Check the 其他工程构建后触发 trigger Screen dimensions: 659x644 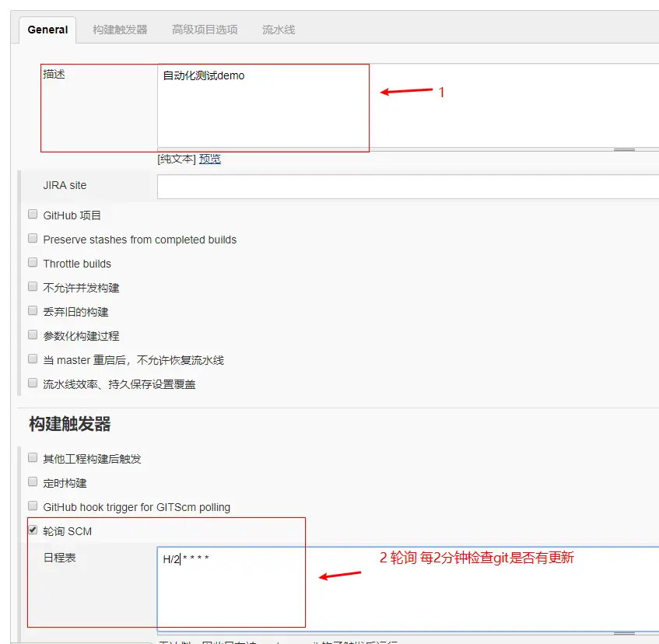[x=33, y=457]
